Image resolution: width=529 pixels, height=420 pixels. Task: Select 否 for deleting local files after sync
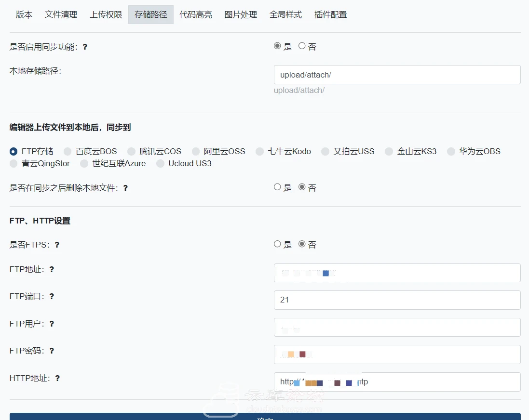302,187
